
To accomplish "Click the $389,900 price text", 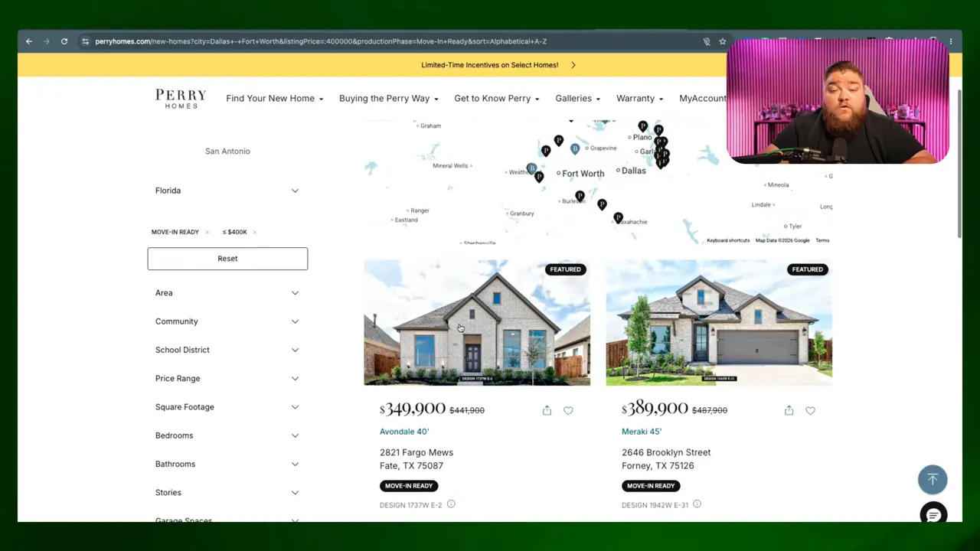I will coord(655,409).
